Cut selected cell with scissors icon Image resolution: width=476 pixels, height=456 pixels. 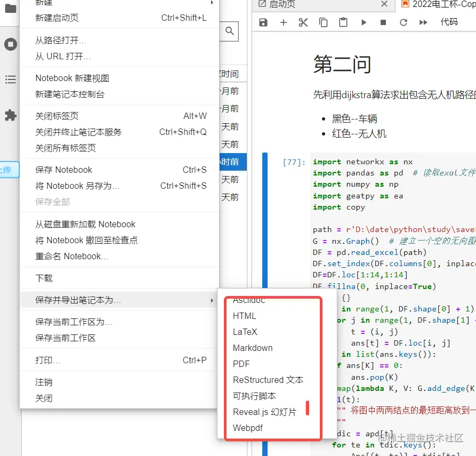pos(303,22)
